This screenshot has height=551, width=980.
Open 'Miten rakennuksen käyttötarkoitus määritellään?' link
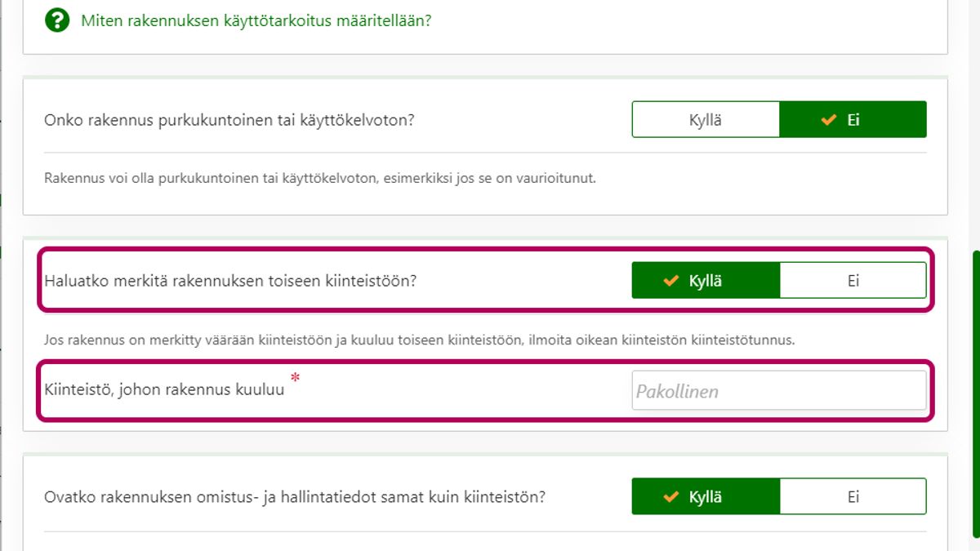256,20
